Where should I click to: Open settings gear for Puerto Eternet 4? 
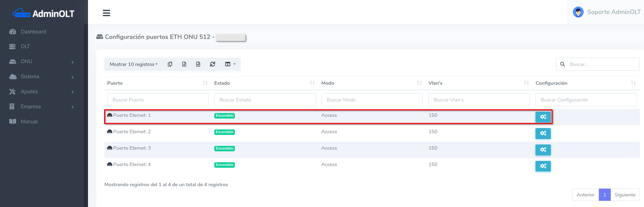tap(543, 166)
